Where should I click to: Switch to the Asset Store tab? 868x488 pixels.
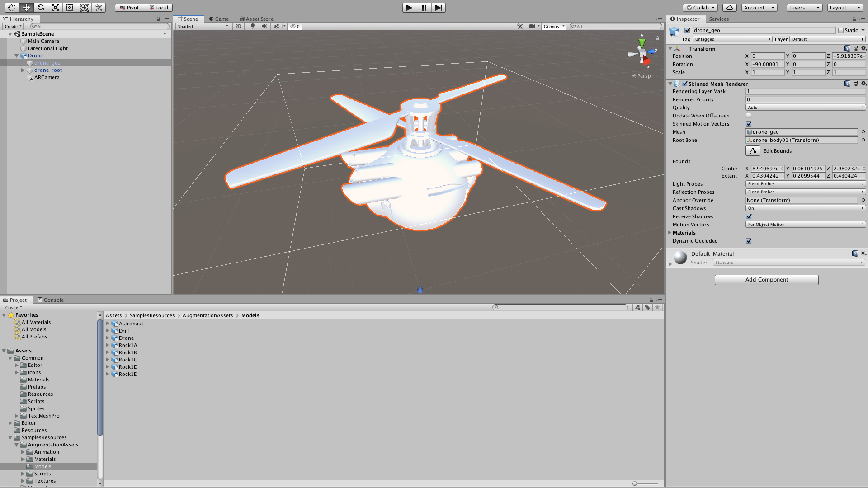(258, 19)
